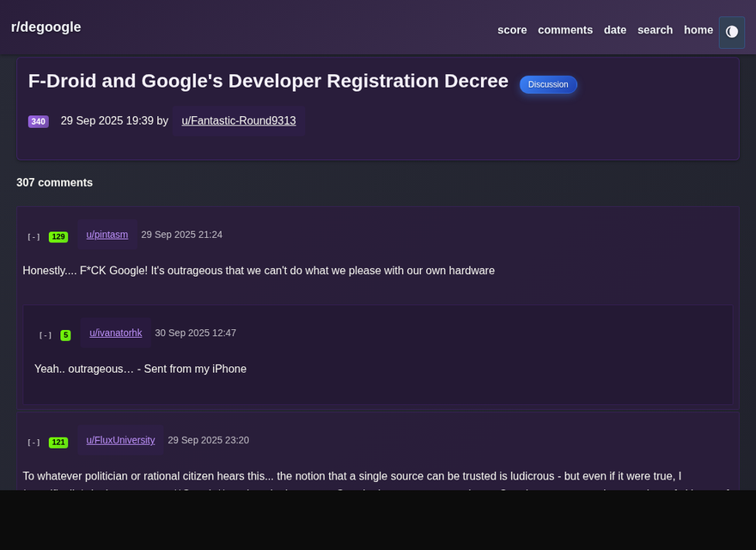The height and width of the screenshot is (550, 756).
Task: Click the timestamp 29 Sep 2025 23:20
Action: (208, 440)
